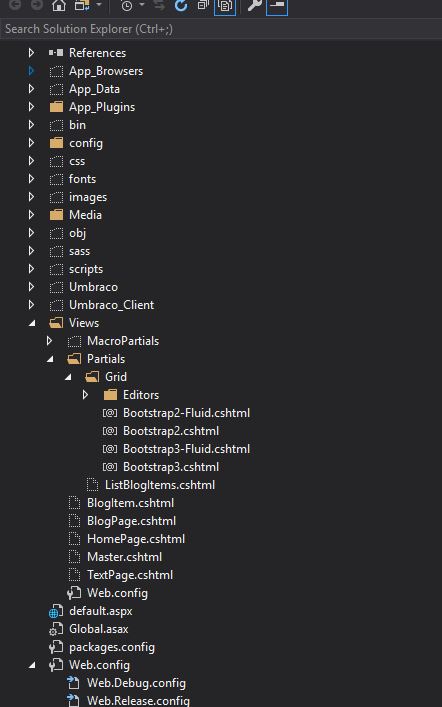Collapse the Views folder
This screenshot has width=442, height=707.
(x=32, y=323)
